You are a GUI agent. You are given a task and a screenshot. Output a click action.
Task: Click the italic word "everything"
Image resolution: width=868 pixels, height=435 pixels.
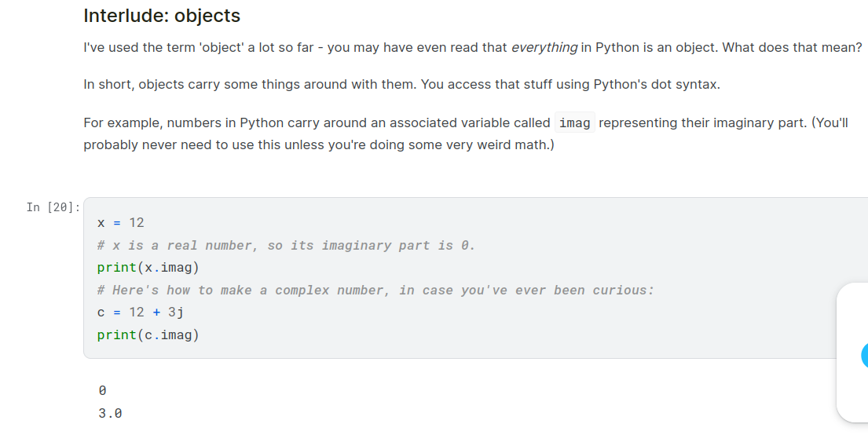coord(544,47)
